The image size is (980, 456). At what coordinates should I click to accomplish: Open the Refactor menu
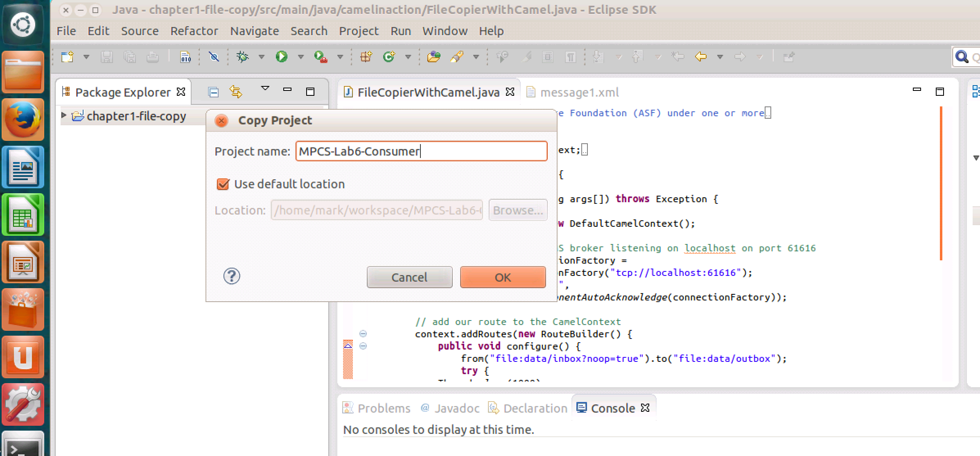[x=194, y=31]
